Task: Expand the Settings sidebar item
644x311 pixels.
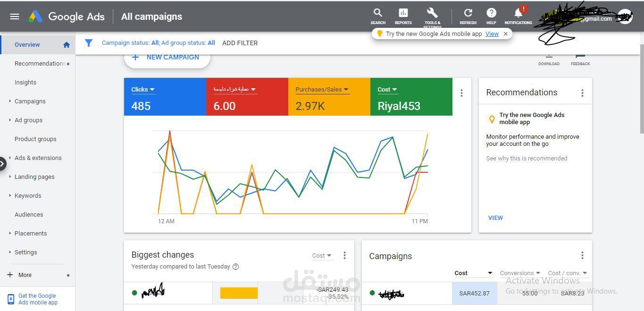Action: (10, 252)
